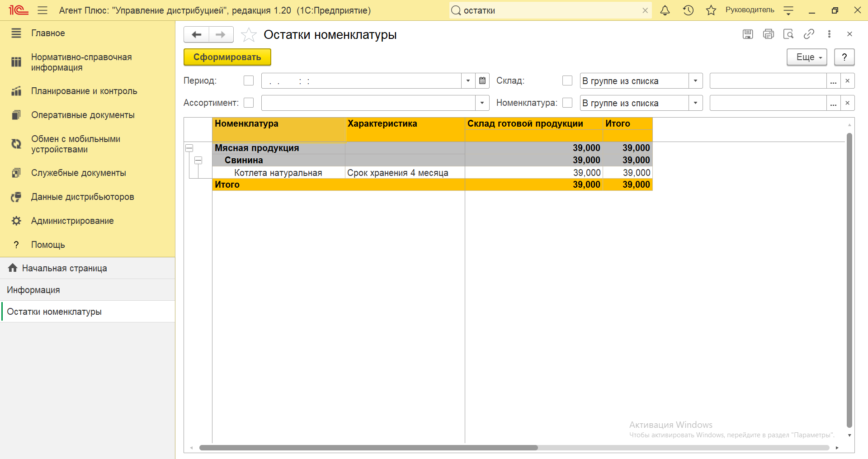This screenshot has width=868, height=459.
Task: Open help with the ? button
Action: 844,57
